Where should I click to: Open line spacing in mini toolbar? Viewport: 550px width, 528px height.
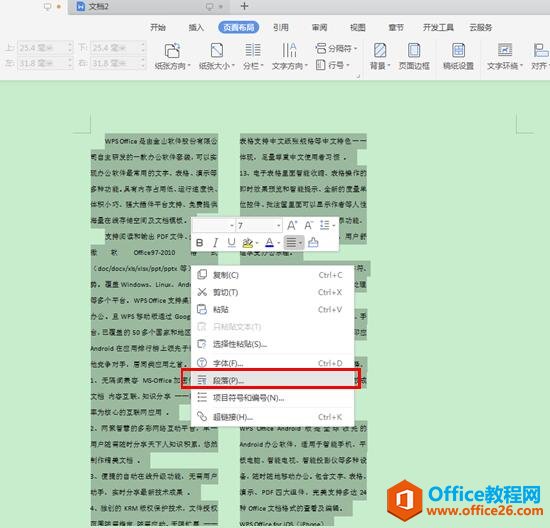(327, 225)
